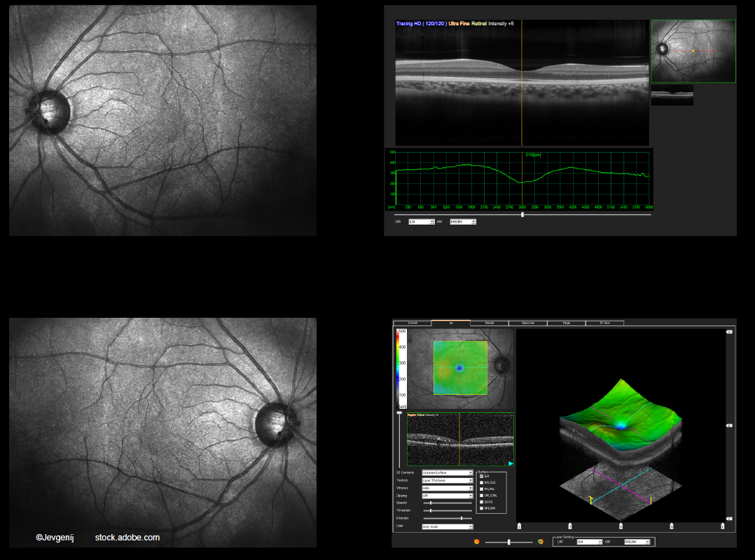
Task: Open the Layer Setting RPE/BM dropdown in the 3D view
Action: point(637,542)
